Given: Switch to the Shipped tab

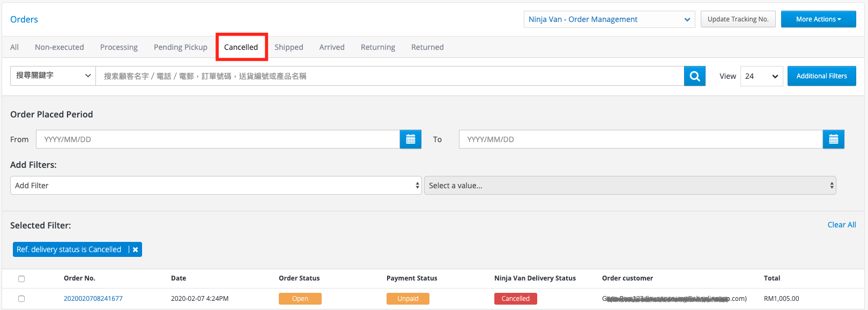Looking at the screenshot, I should (x=289, y=47).
